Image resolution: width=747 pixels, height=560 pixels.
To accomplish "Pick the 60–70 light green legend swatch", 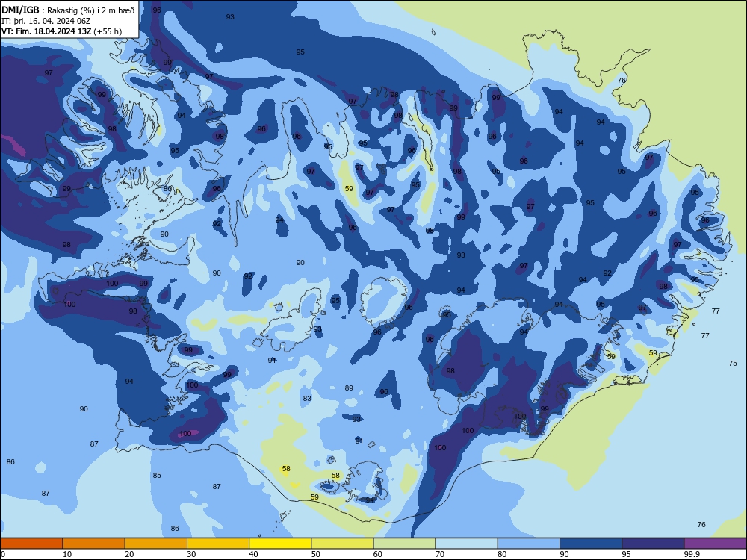I will tap(404, 544).
